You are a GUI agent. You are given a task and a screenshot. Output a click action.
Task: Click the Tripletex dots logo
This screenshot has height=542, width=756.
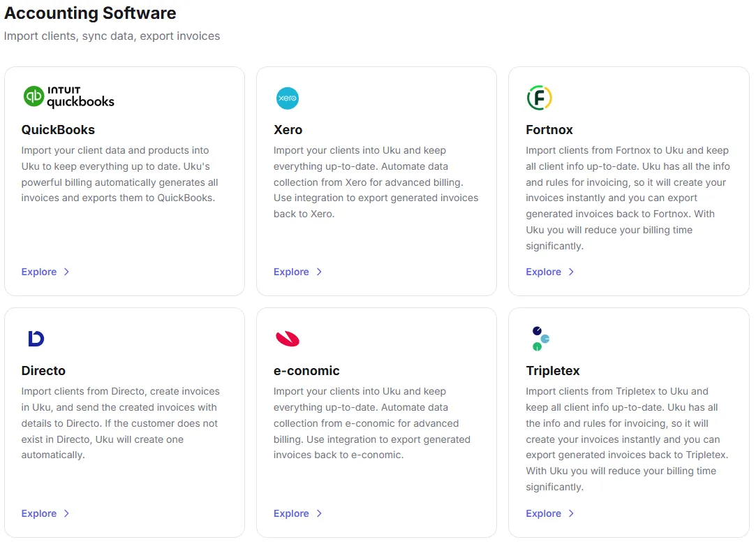click(x=540, y=339)
